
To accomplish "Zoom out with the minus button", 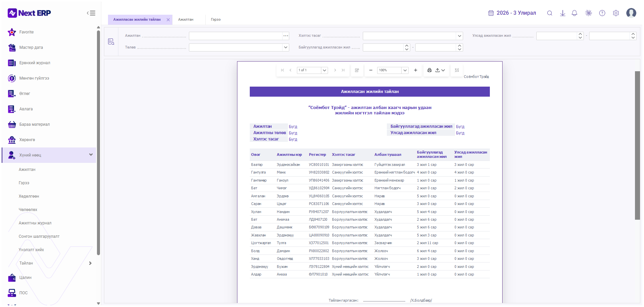I will [x=370, y=70].
